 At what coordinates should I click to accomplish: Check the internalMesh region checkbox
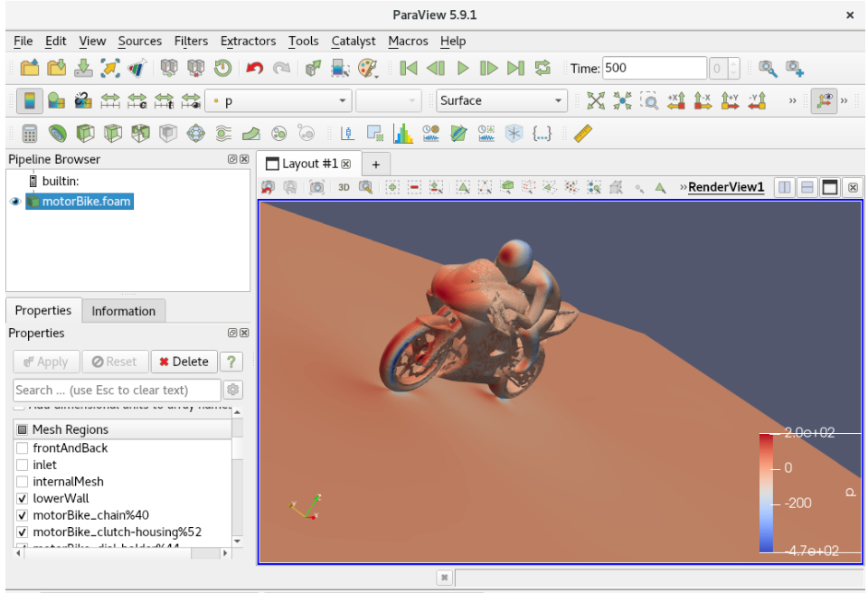tap(23, 482)
